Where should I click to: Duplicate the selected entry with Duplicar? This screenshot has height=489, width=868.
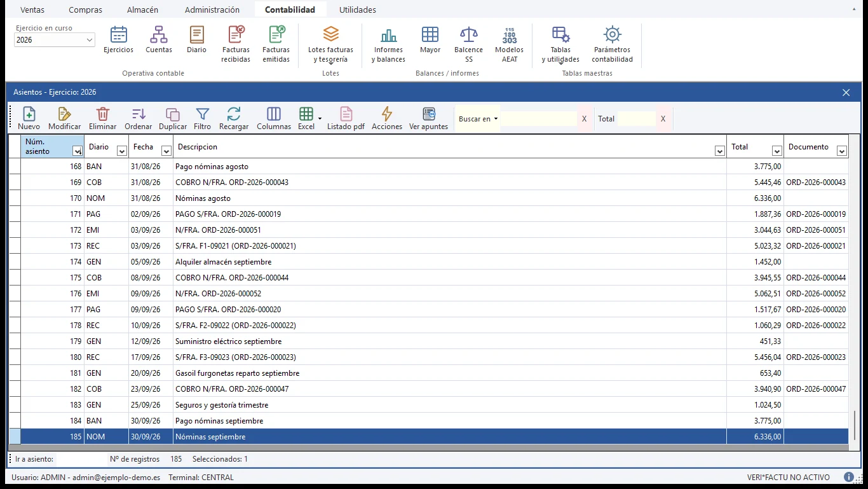click(x=173, y=118)
